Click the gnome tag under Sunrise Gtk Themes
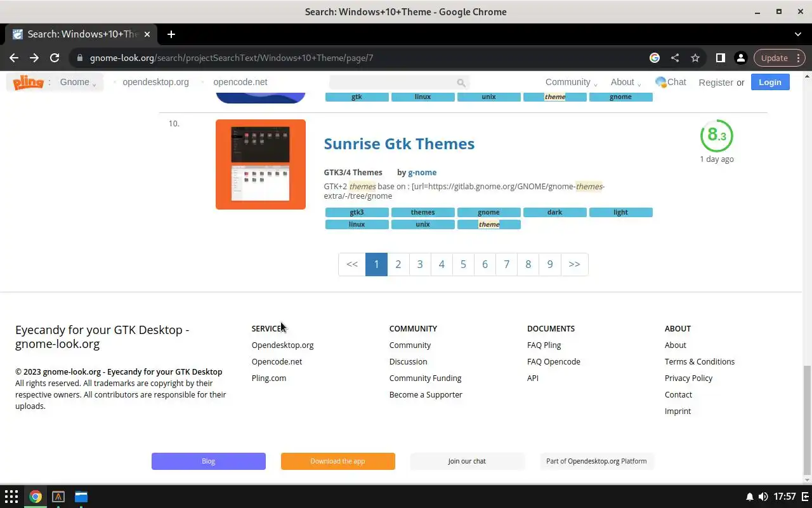Screen dimensions: 812x508 (489, 213)
